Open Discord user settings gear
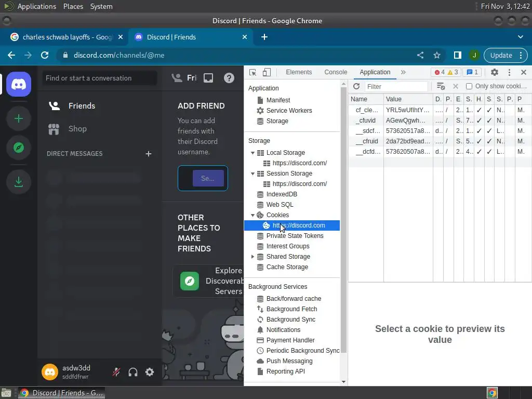The height and width of the screenshot is (399, 532). [150, 372]
